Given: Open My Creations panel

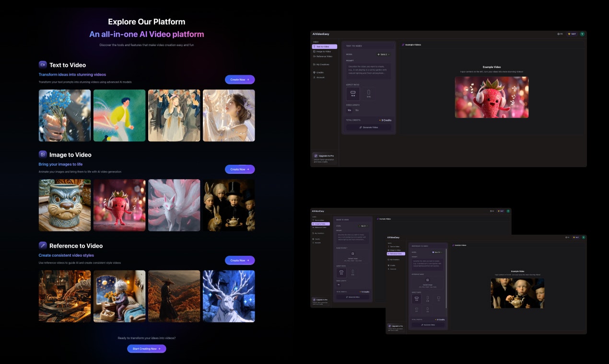Looking at the screenshot, I should click(321, 65).
